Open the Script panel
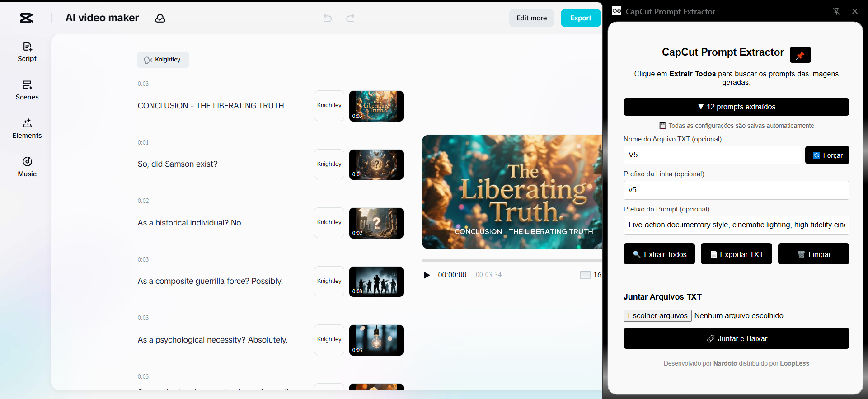Viewport: 868px width, 399px height. tap(27, 52)
